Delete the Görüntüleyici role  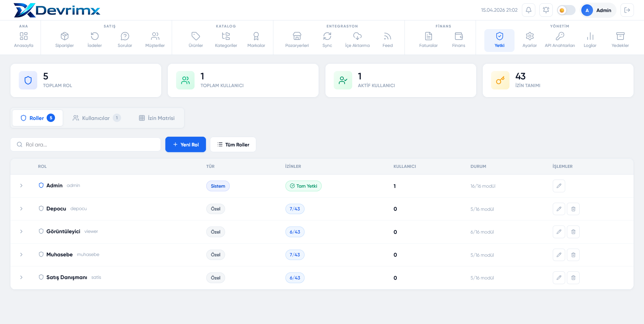573,232
